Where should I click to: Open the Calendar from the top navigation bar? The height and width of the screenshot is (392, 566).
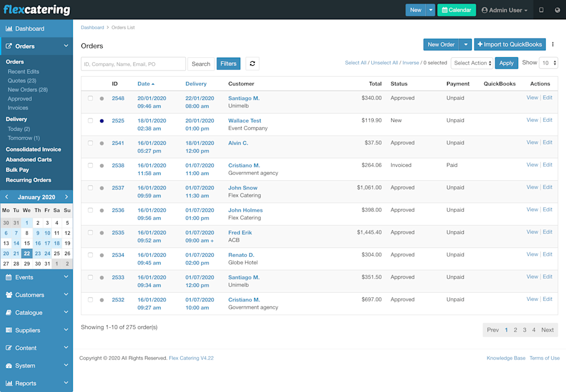point(456,10)
